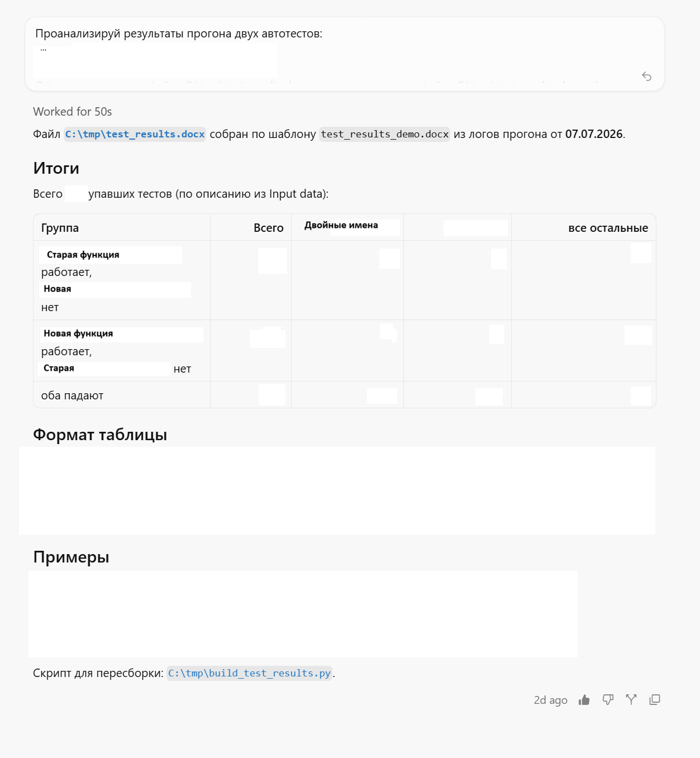Click the thumbs up feedback icon
Screen dimensions: 700x758
pyautogui.click(x=584, y=700)
